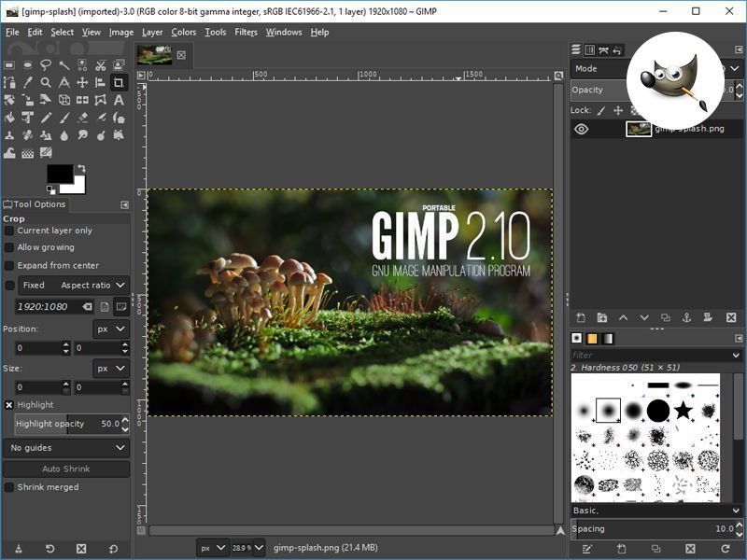
Task: Select the Rectangle Select tool
Action: (9, 64)
